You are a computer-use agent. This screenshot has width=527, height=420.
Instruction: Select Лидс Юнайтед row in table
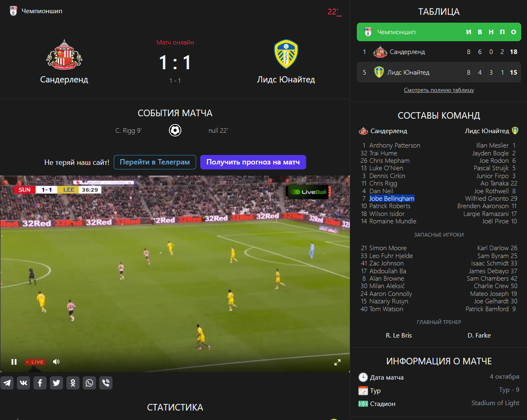pyautogui.click(x=439, y=72)
